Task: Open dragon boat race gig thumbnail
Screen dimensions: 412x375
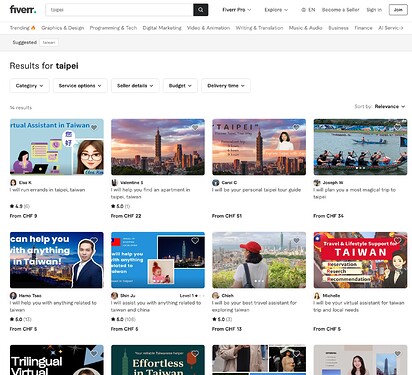Action: point(360,147)
